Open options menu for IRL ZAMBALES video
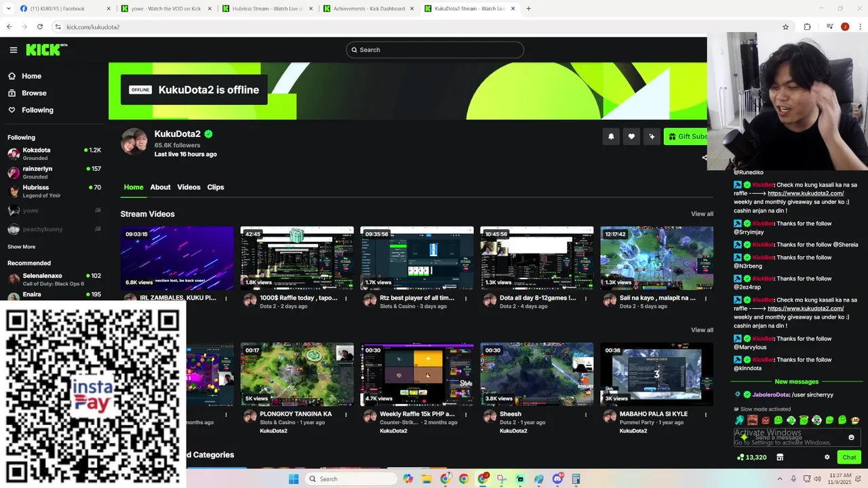868x488 pixels. click(x=226, y=298)
